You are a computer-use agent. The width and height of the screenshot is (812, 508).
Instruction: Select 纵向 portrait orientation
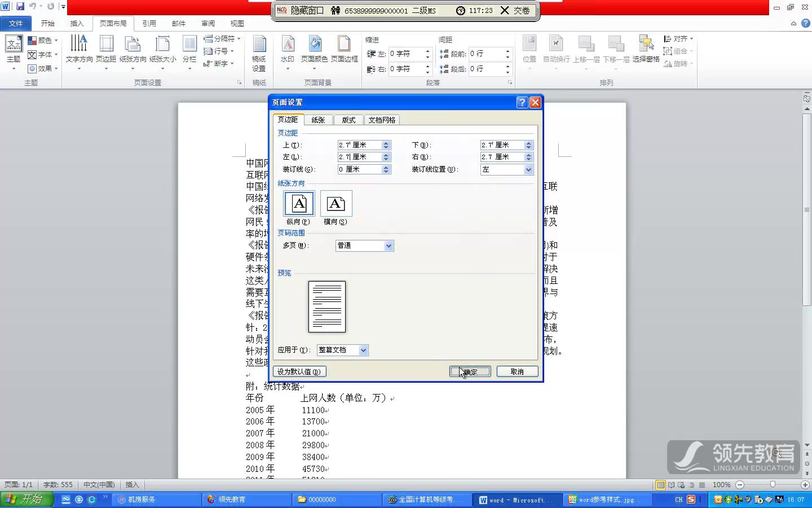(x=299, y=204)
